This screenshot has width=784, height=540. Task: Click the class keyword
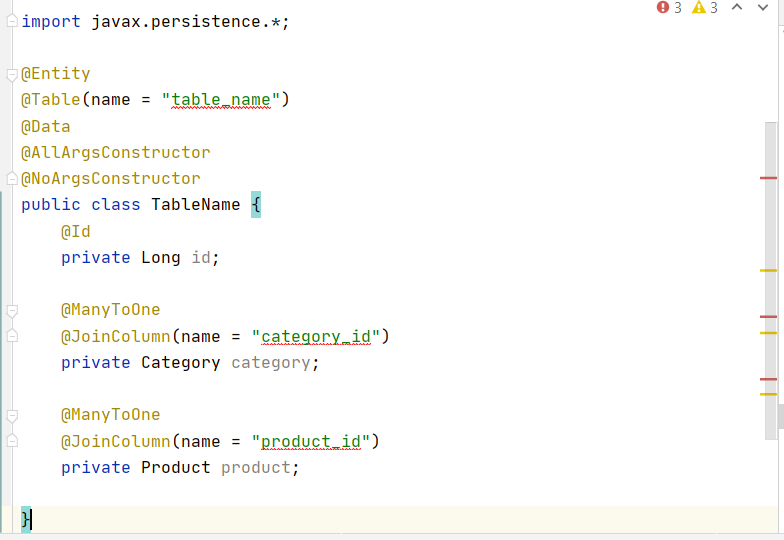click(x=116, y=204)
